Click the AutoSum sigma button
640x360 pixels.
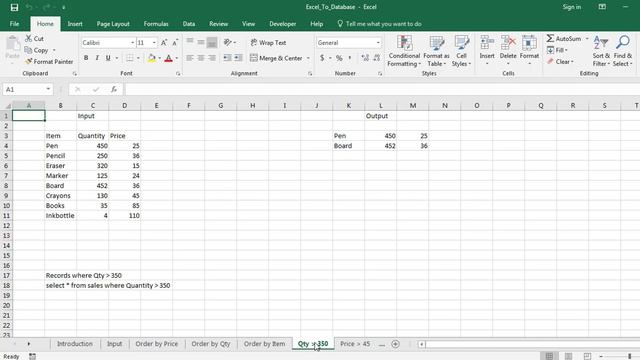[564, 38]
